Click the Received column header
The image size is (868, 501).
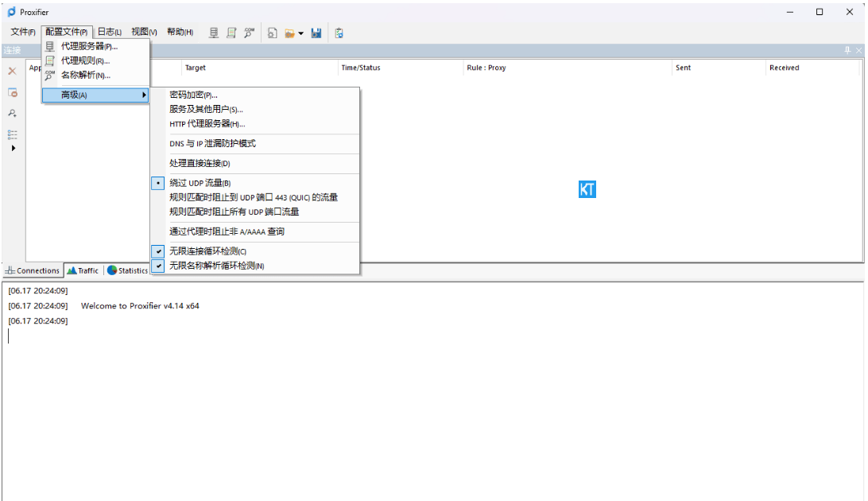tap(813, 68)
